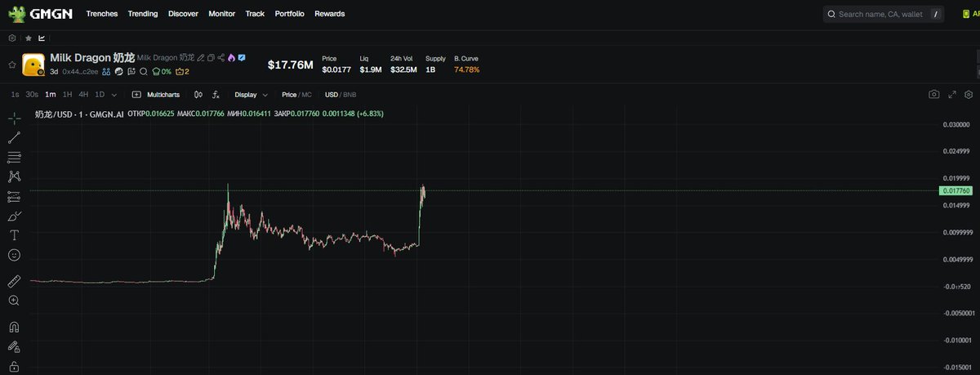Select the ruler measure tool
The width and height of the screenshot is (980, 375).
coord(14,281)
